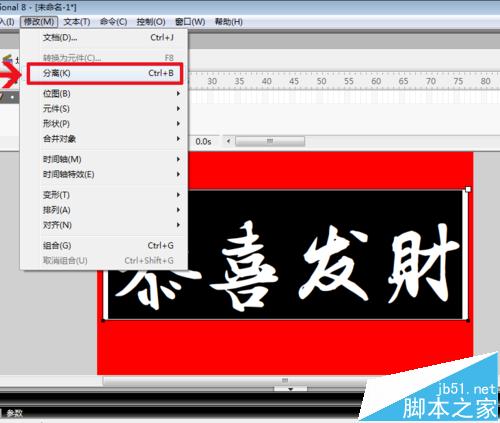Expand the 元件(S) submenu

[x=104, y=109]
